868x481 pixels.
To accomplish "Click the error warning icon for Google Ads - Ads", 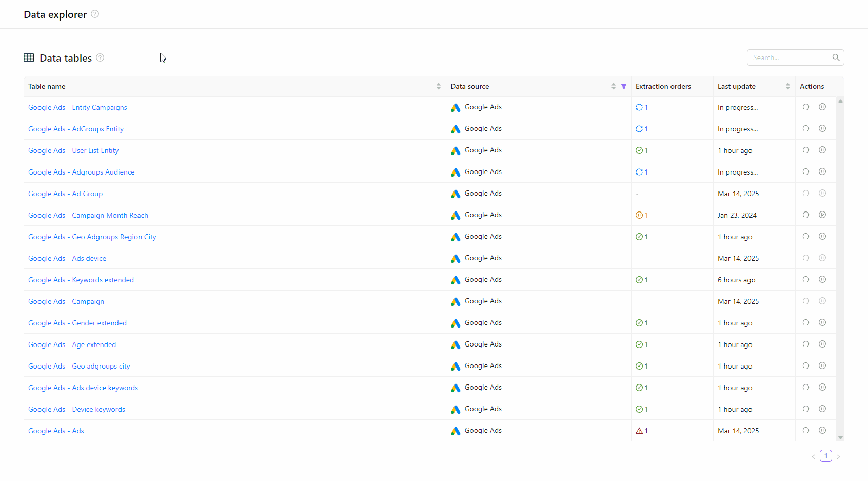I will click(639, 431).
